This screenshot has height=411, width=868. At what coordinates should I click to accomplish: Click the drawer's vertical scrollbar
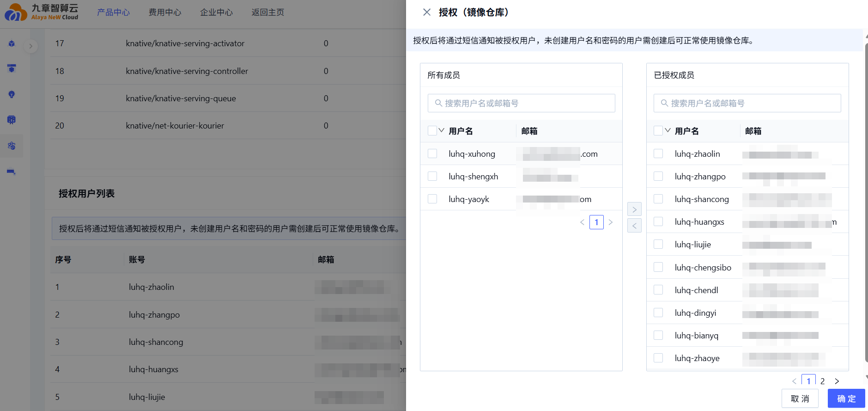click(866, 203)
